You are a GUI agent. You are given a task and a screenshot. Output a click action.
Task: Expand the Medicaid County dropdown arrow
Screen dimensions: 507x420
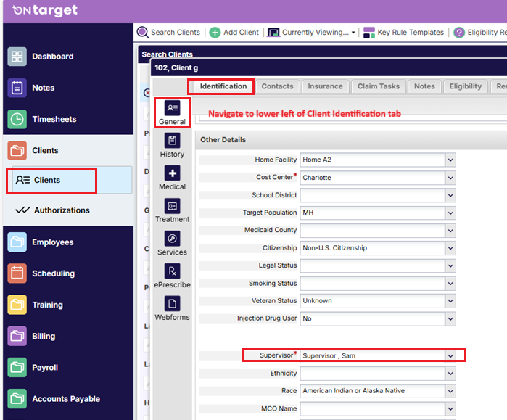pos(450,231)
